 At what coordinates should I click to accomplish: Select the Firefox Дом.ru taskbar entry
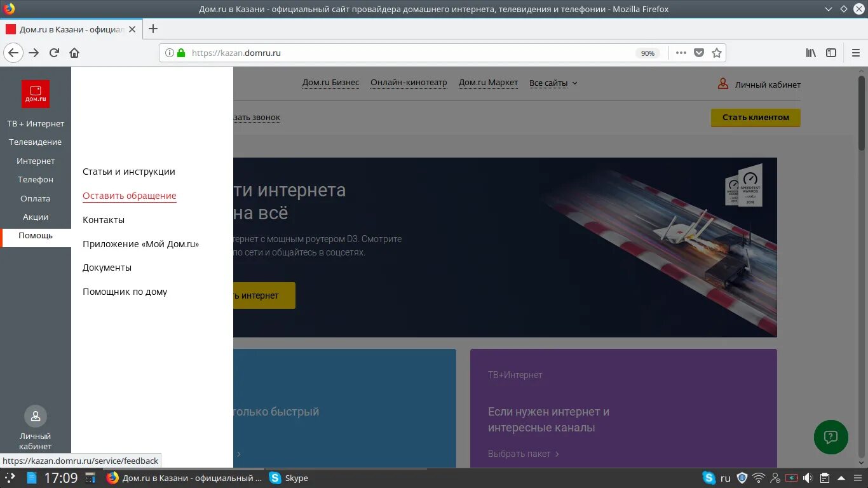(x=184, y=478)
